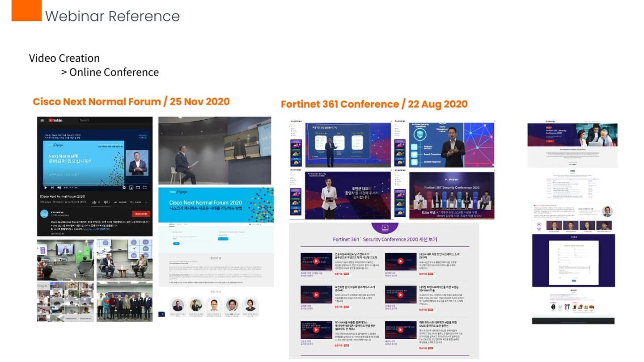Open the YouTube hamburger menu icon
Screen dimensions: 644x362
coord(42,120)
